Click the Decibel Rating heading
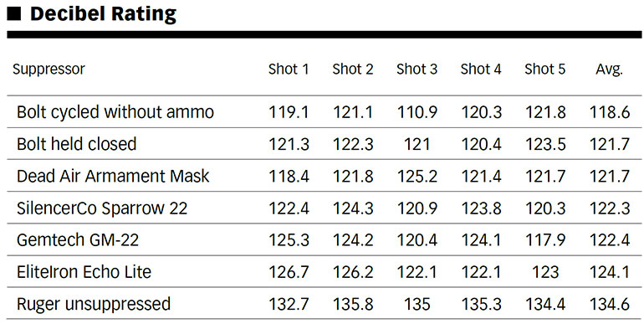Screen dimensions: 644x329 (x=103, y=14)
